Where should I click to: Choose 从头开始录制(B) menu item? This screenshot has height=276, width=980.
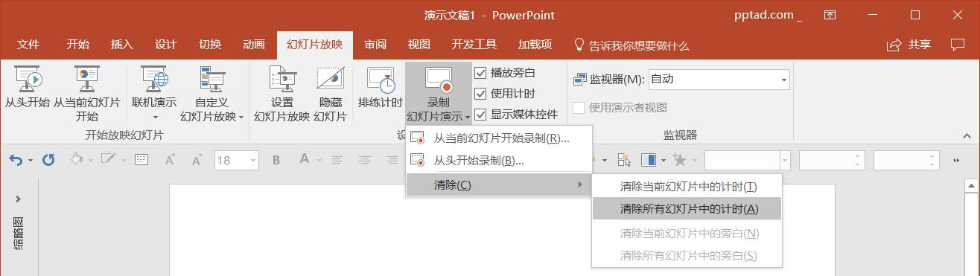(499, 160)
